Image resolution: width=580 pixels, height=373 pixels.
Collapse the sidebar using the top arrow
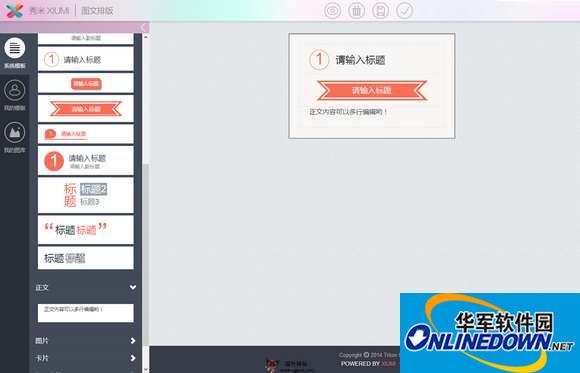[144, 27]
